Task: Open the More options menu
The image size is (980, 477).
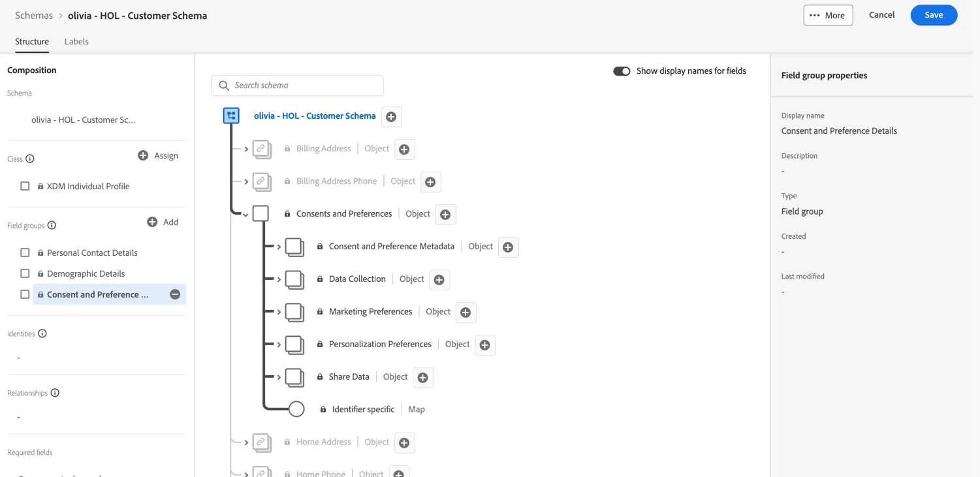Action: click(x=828, y=15)
